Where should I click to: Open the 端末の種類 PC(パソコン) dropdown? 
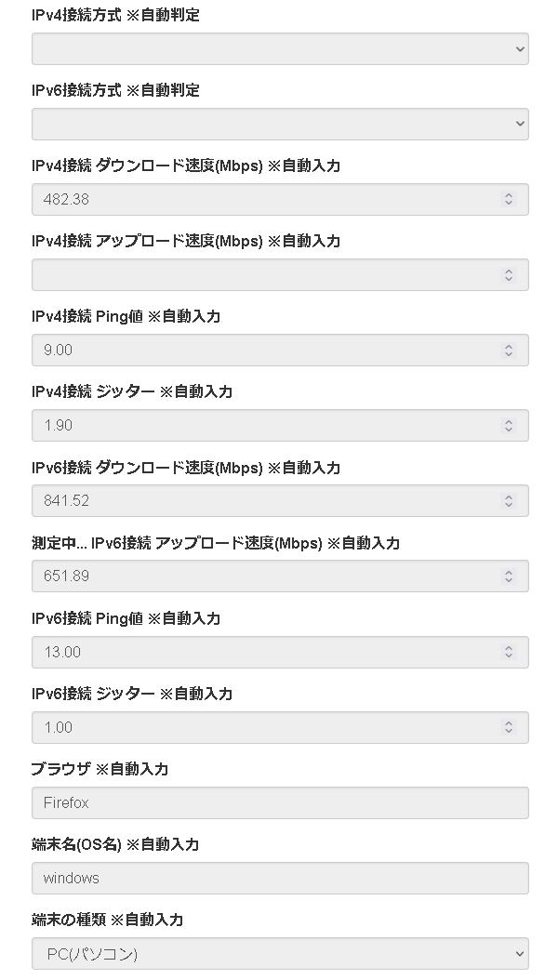click(x=279, y=953)
